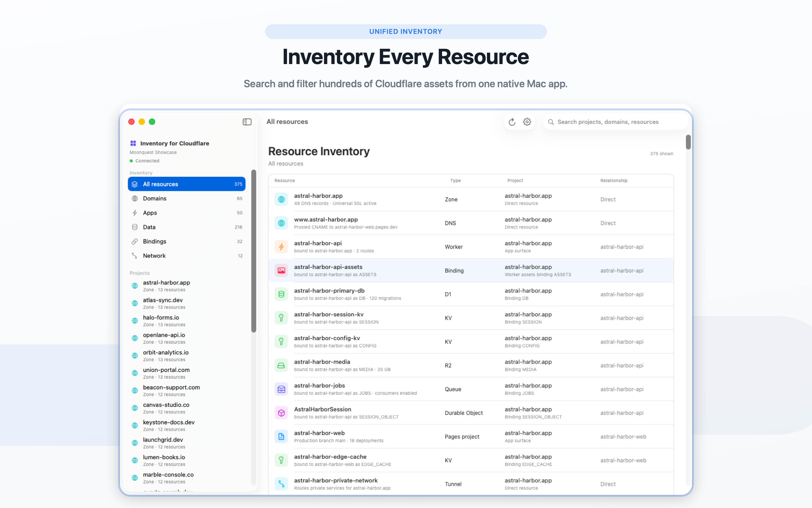Select the orbit-analytics.io project
This screenshot has height=508, width=812.
pyautogui.click(x=187, y=356)
